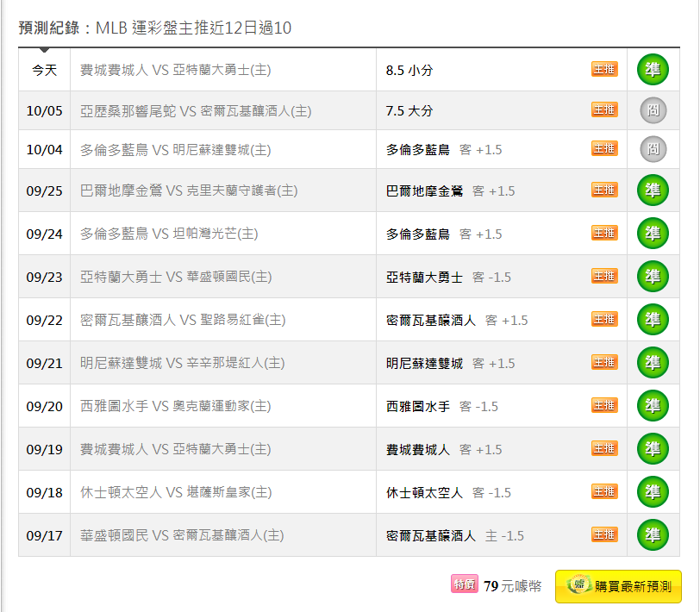Viewport: 700px width, 612px height.
Task: Open the 今天 matchup 費城費城人 VS 亞特蘭大勇士
Action: (176, 70)
